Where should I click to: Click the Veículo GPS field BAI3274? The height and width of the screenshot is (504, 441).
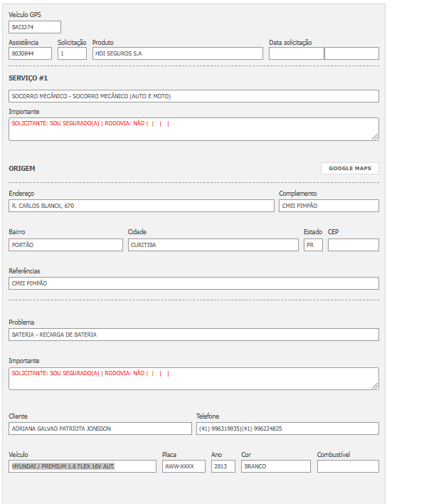(35, 27)
